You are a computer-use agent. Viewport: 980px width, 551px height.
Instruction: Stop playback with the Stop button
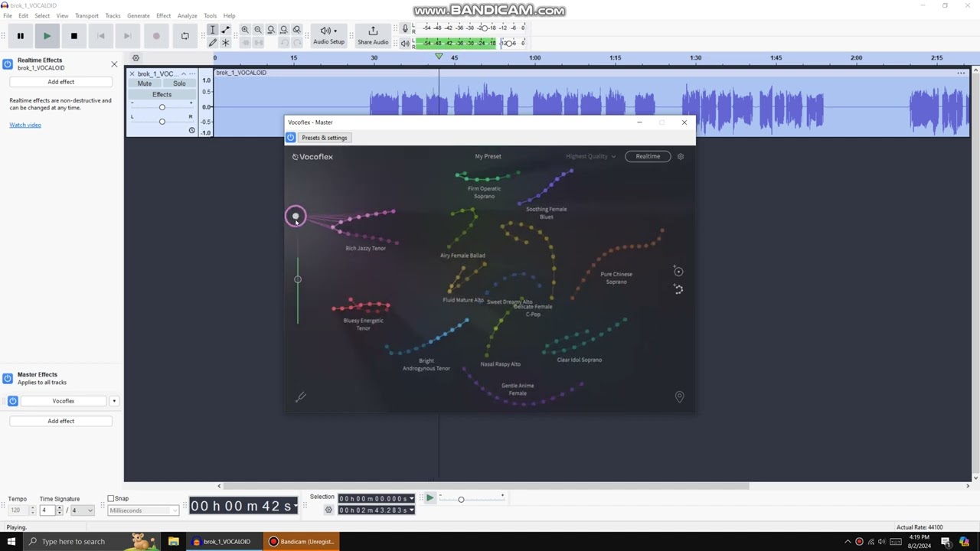73,36
